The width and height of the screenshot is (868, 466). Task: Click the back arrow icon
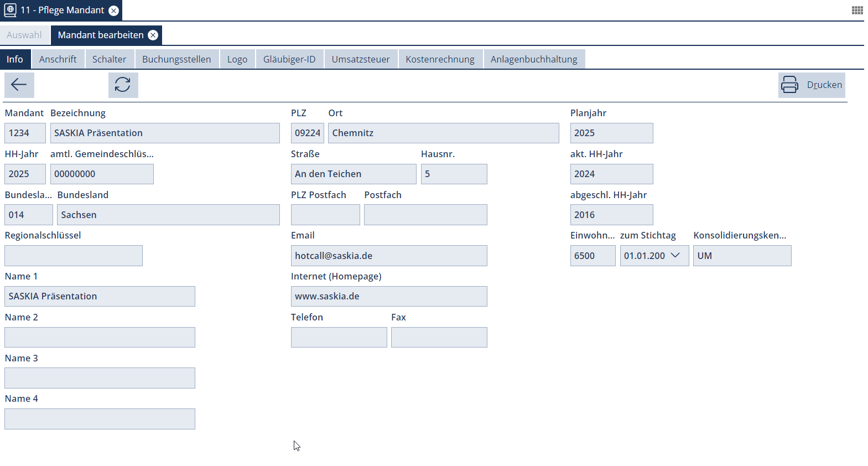[x=19, y=85]
